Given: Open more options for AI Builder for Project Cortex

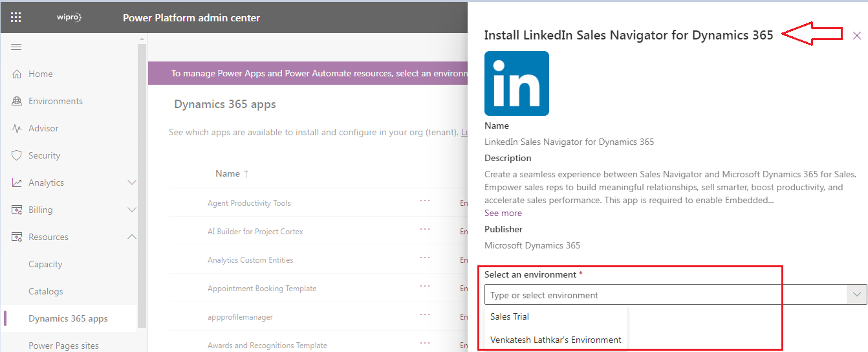Looking at the screenshot, I should pos(425,229).
